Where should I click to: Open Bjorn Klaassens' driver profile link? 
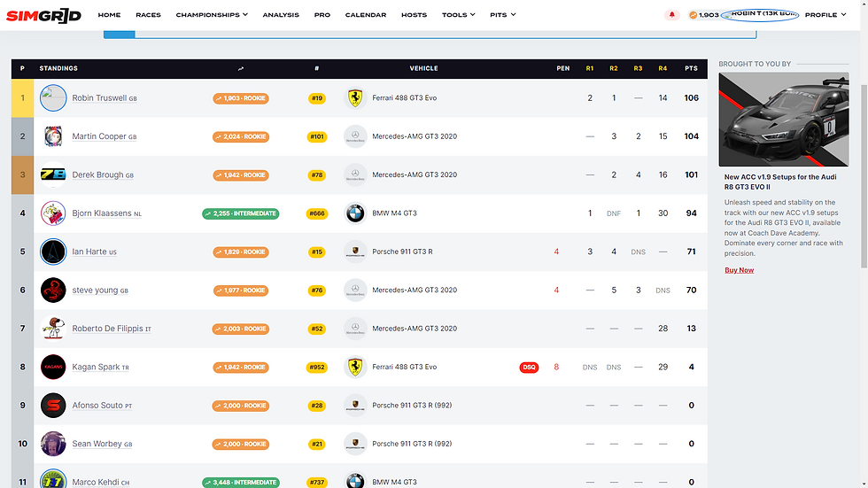(107, 213)
